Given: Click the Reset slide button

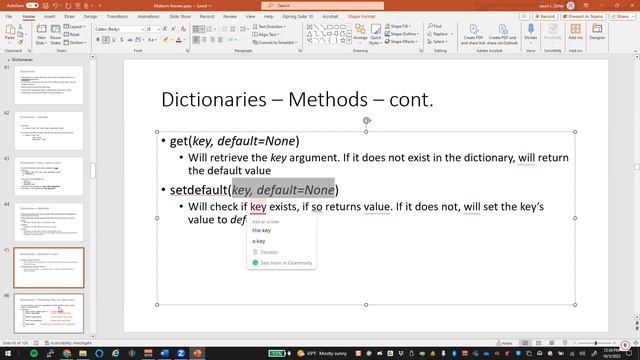Looking at the screenshot, I should pyautogui.click(x=72, y=35).
